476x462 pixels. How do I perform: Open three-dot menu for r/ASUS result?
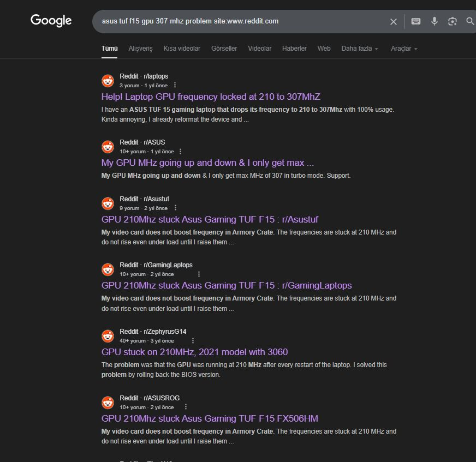181,152
